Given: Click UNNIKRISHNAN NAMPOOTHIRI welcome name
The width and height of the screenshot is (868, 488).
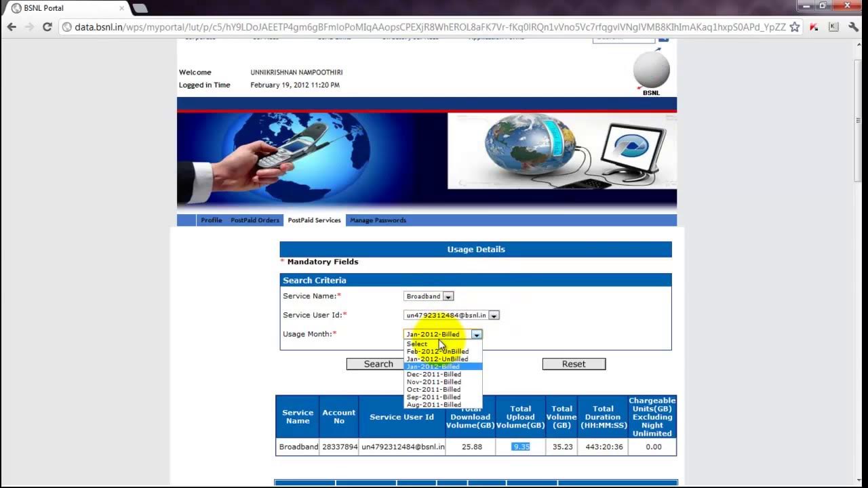Looking at the screenshot, I should pos(296,73).
